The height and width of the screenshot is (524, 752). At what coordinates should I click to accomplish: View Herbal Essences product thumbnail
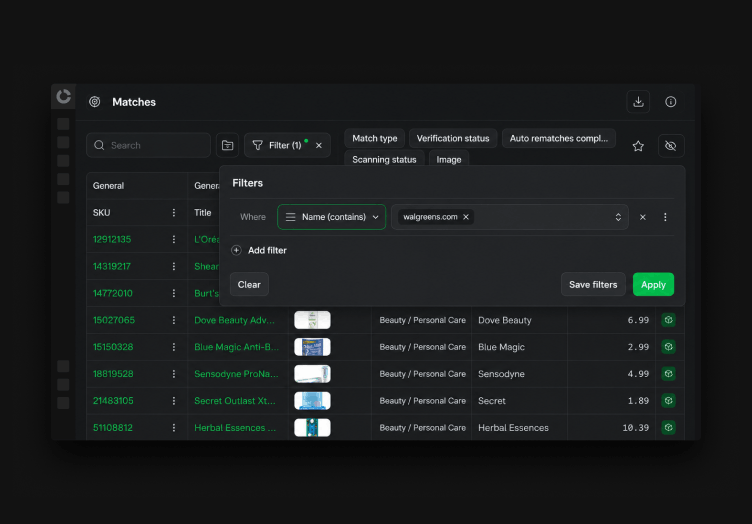tap(312, 427)
